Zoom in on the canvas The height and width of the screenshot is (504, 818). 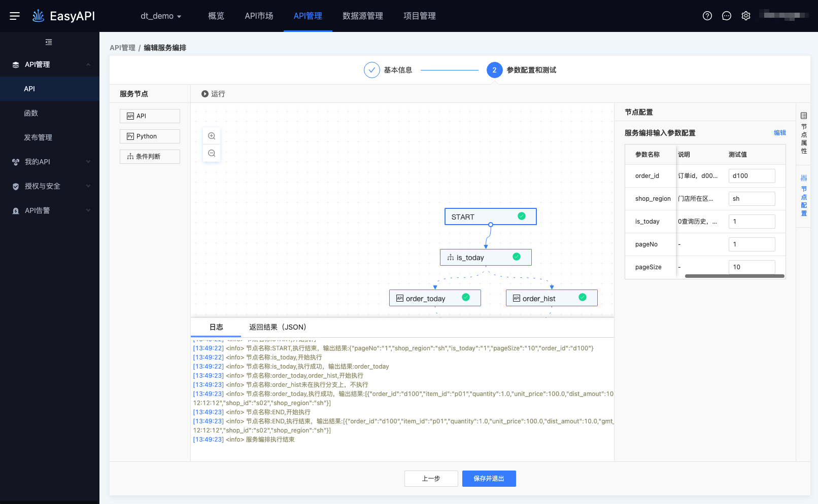point(212,136)
